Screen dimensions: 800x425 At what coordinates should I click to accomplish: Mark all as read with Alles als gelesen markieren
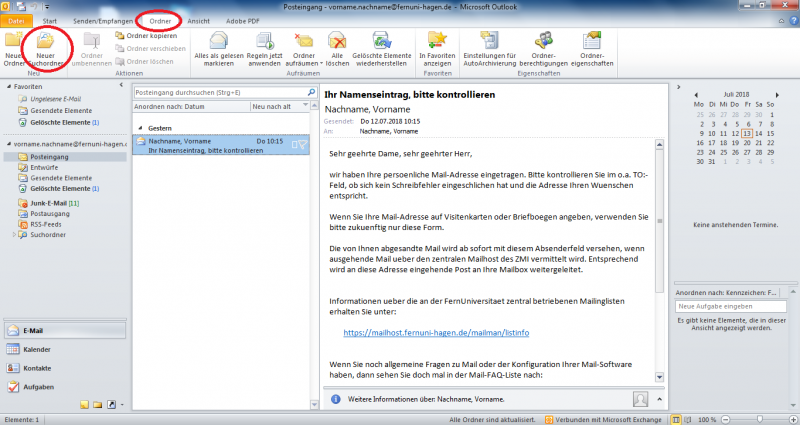219,49
